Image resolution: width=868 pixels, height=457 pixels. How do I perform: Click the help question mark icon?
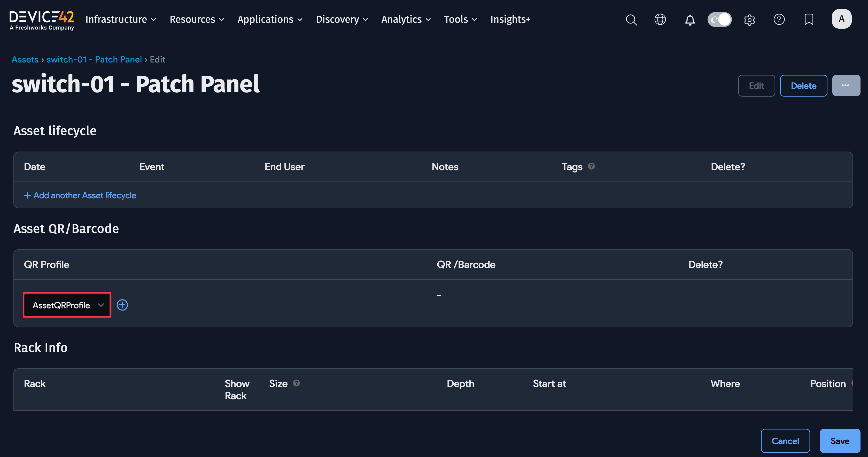pos(779,20)
